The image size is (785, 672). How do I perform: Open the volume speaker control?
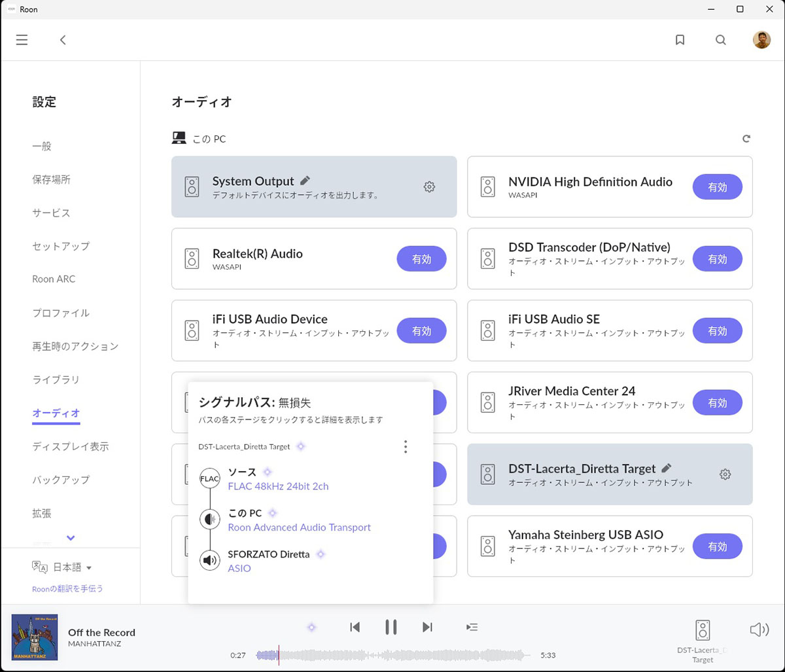(759, 630)
